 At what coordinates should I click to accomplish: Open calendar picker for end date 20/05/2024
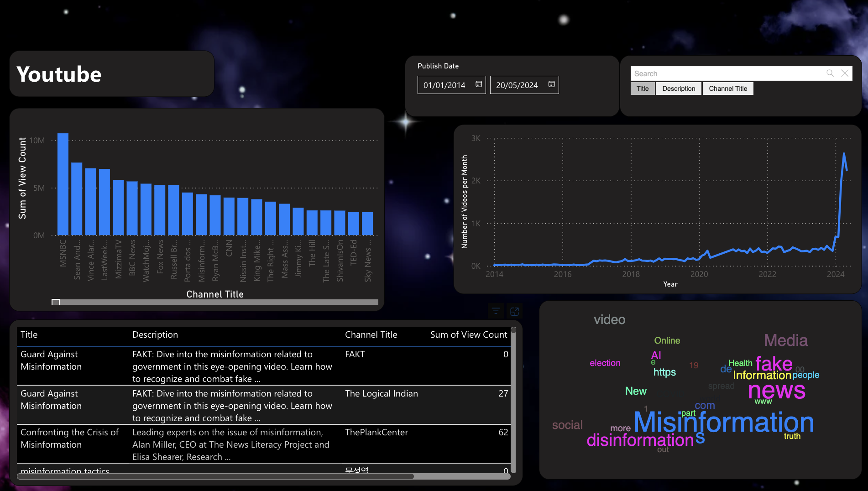[x=551, y=84]
